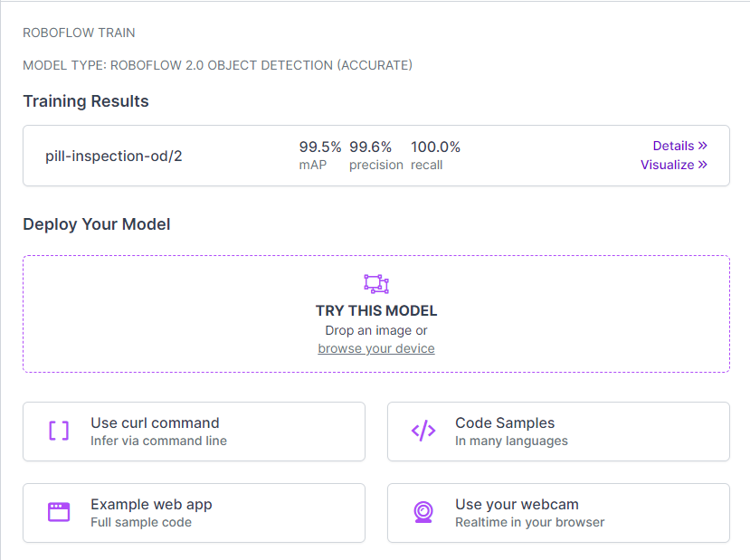The height and width of the screenshot is (560, 750).
Task: Click the purple object detection bounding-box icon
Action: [375, 283]
